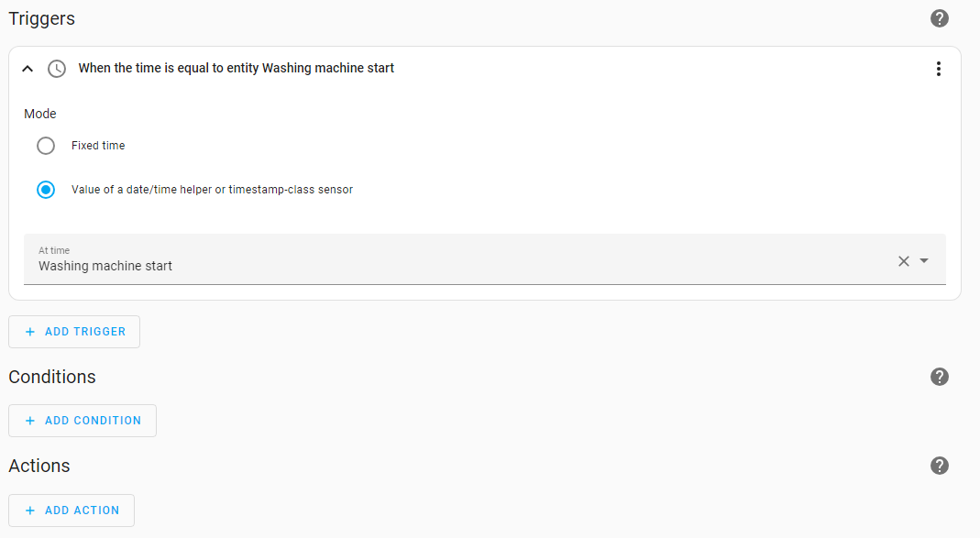Clear the Washing machine start entity selection
The image size is (980, 538).
click(x=903, y=261)
